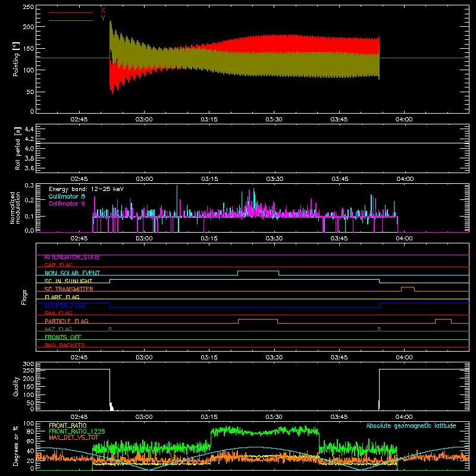Viewport: 476px width, 476px height.
Task: Select the blue ECLIPSE_FLAG label
Action: [x=65, y=305]
